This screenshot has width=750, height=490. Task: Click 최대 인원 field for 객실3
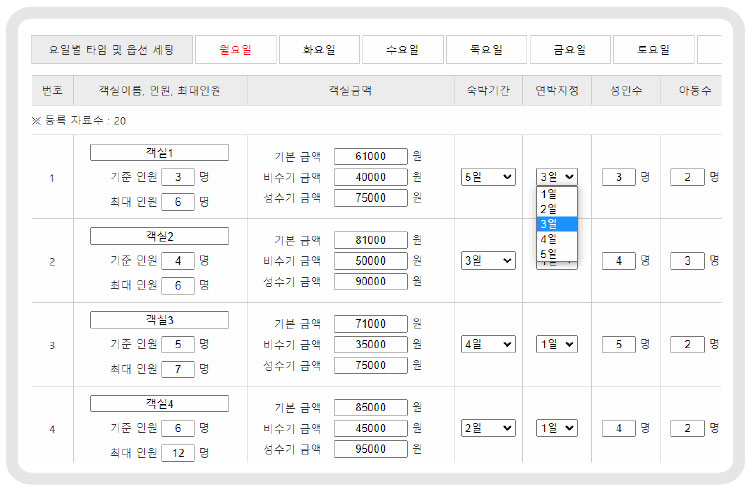tap(177, 369)
